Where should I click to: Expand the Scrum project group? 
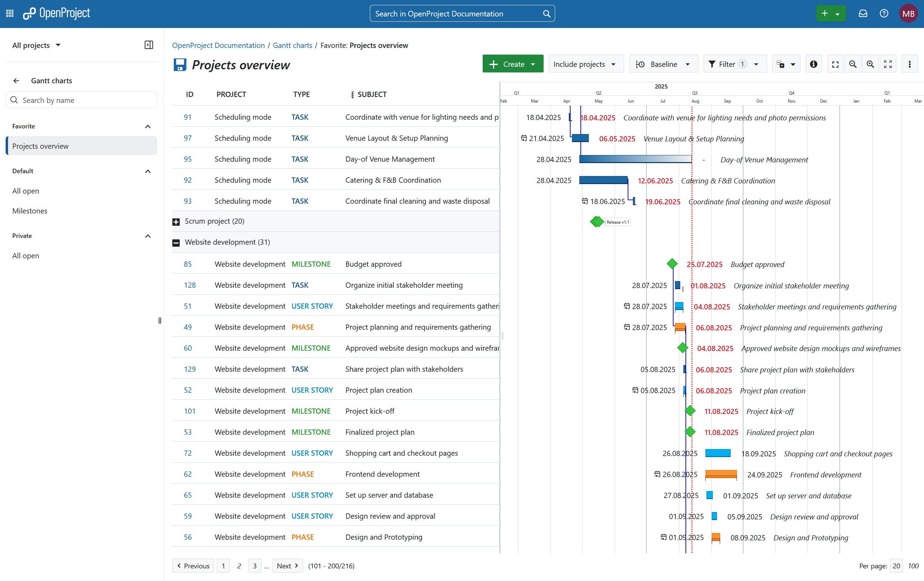click(x=176, y=221)
